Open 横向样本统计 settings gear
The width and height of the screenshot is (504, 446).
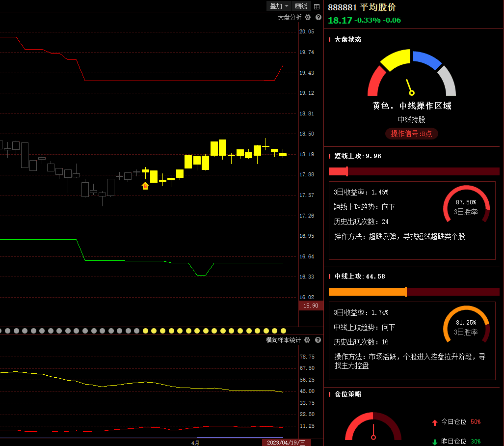coord(307,340)
